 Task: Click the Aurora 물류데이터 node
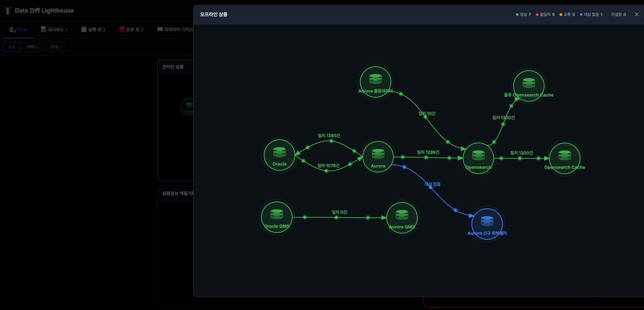376,82
